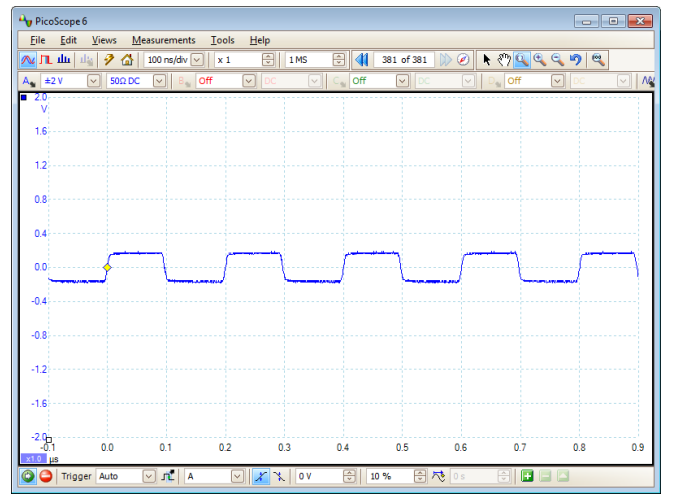
Task: Click the PicoScope 6 window title
Action: tap(61, 21)
